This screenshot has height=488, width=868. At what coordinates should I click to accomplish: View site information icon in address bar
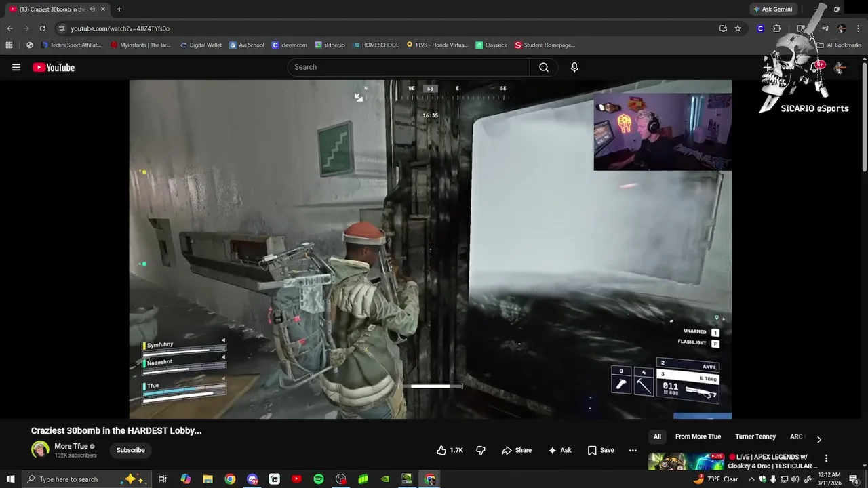pos(62,28)
